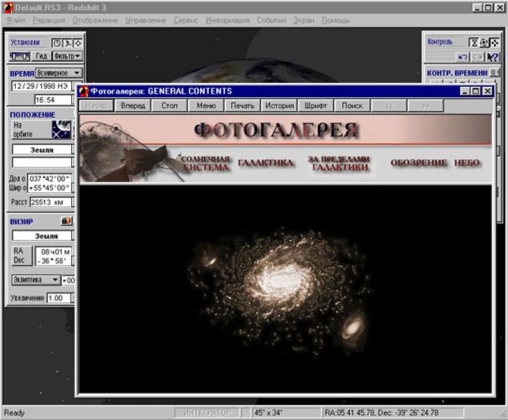Click the lock icon in Визир panel
This screenshot has height=420, width=508.
pos(65,221)
